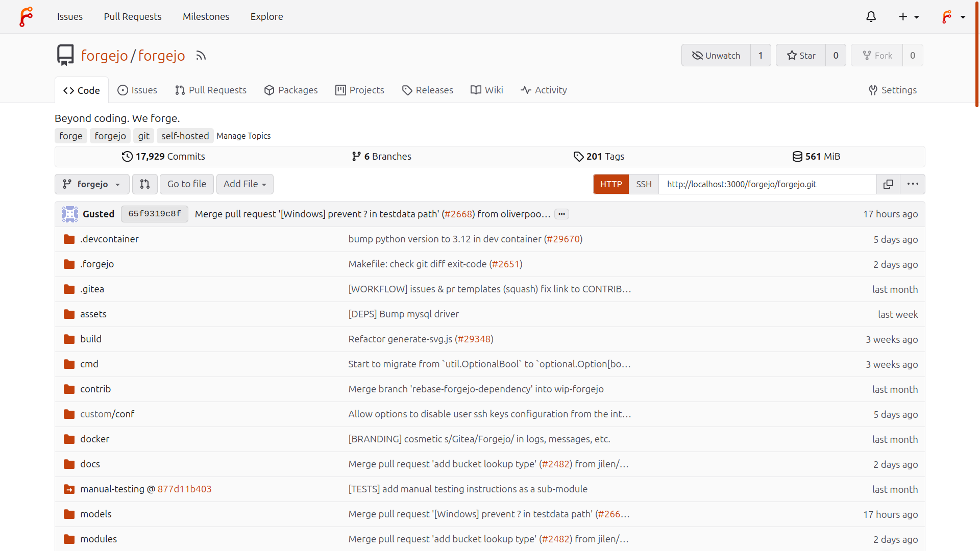The image size is (980, 551).
Task: Open the forgejo branch selector dropdown
Action: pos(92,184)
